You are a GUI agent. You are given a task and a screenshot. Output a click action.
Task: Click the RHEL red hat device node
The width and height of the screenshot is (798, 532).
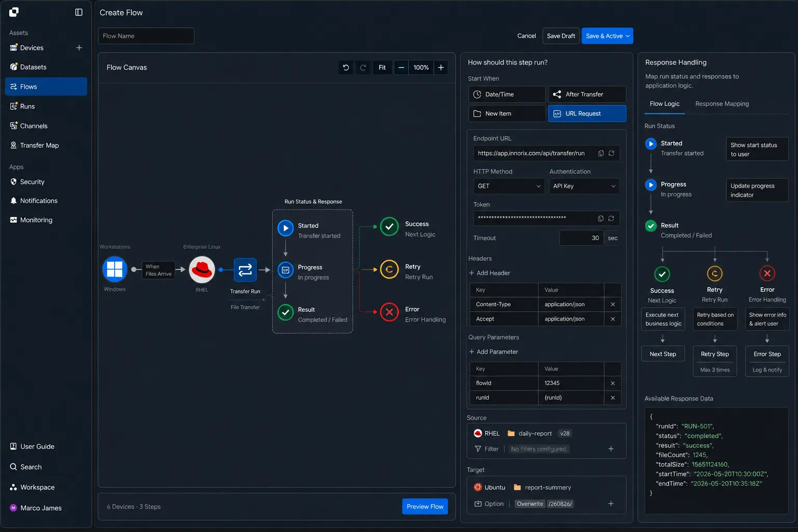202,269
